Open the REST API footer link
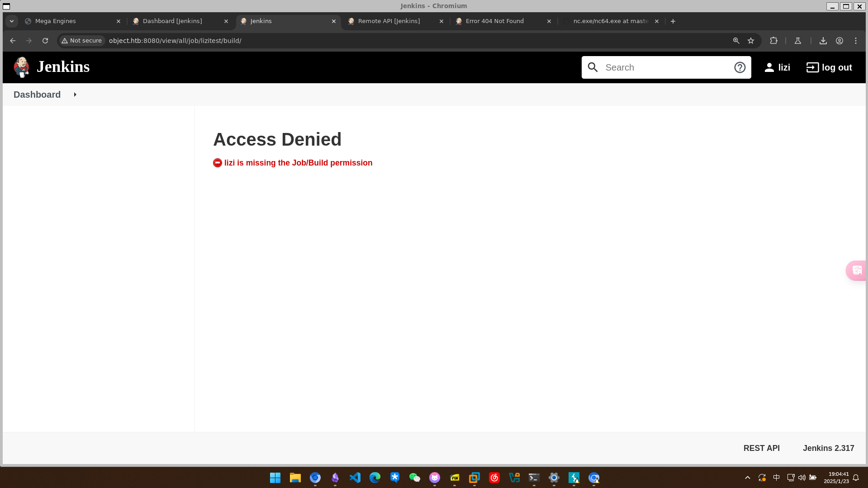Viewport: 868px width, 488px height. pyautogui.click(x=761, y=448)
